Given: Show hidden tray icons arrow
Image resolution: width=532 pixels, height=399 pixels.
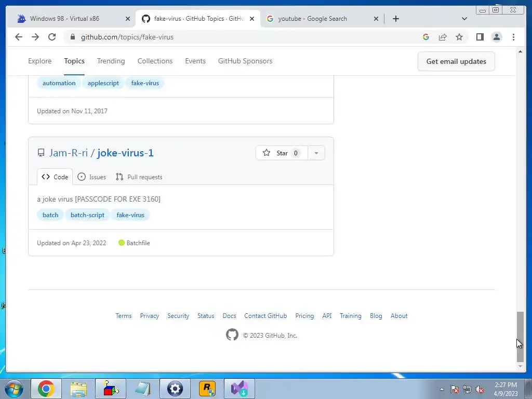Looking at the screenshot, I should (x=442, y=389).
